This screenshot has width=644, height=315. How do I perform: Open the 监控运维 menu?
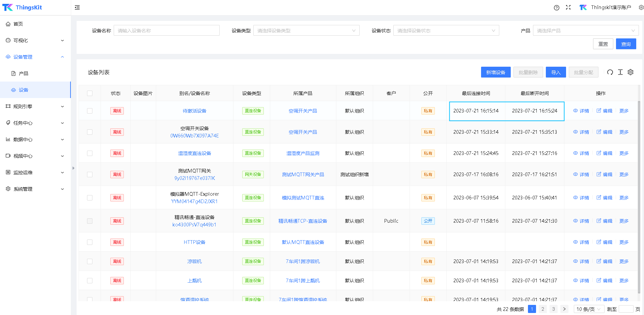click(x=35, y=172)
